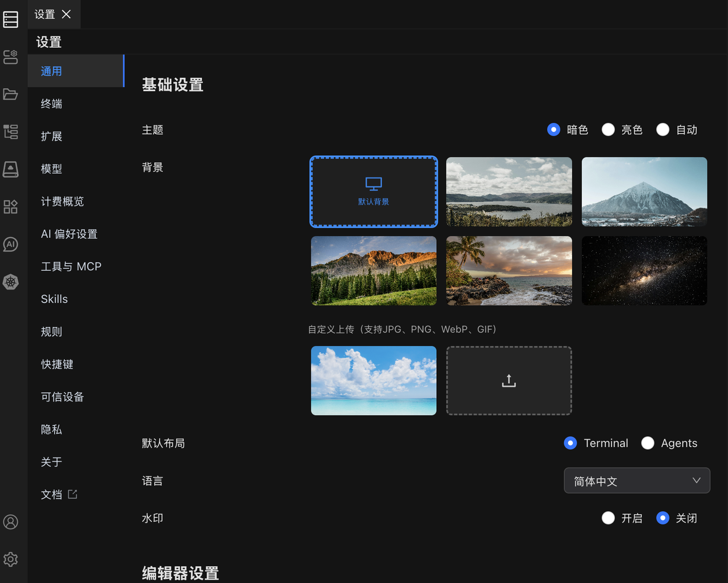
Task: Click the server list icon at top-left
Action: pos(11,19)
